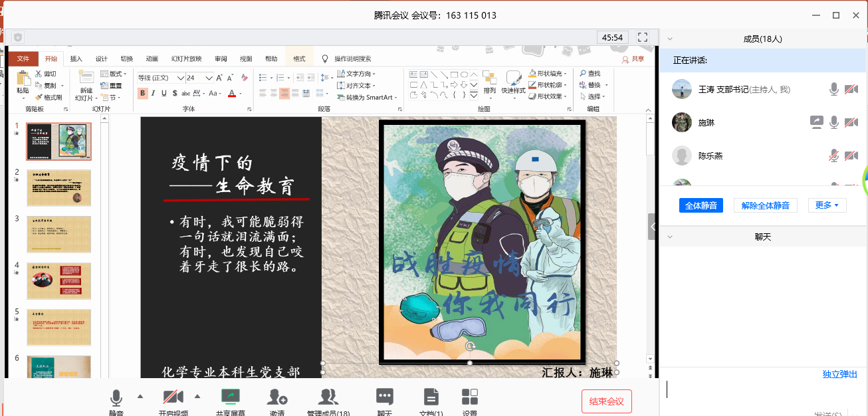Image resolution: width=868 pixels, height=416 pixels.
Task: Click 转换为 SmartArt button
Action: [366, 98]
